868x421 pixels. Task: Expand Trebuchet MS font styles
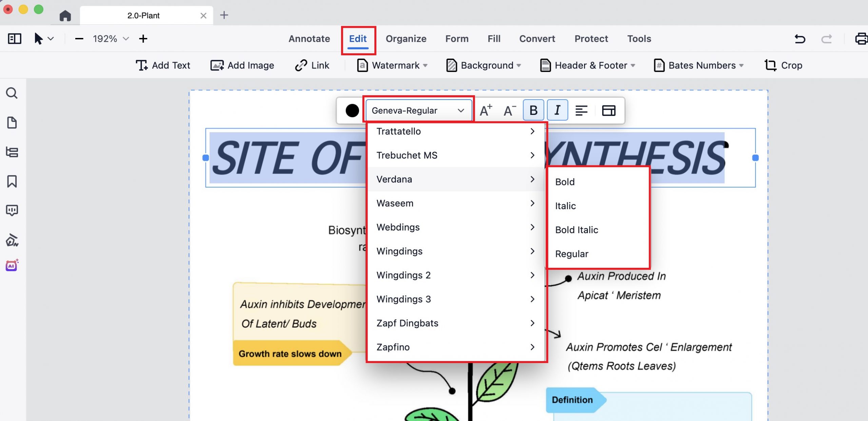(x=532, y=155)
